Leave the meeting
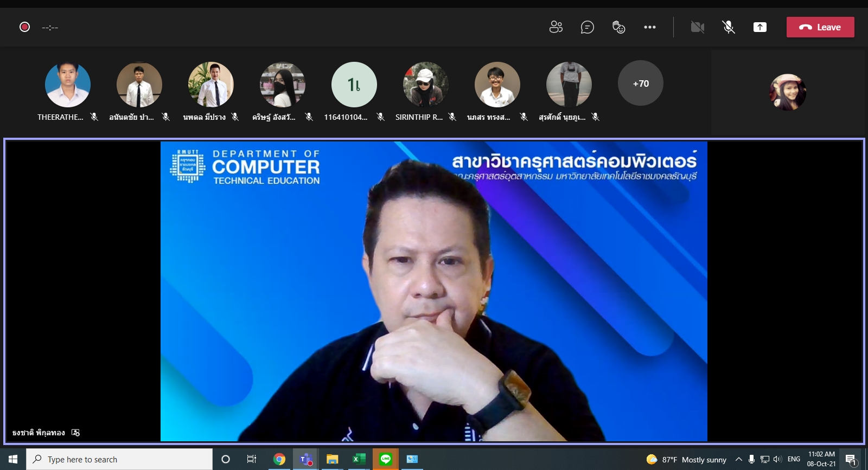 [x=820, y=27]
